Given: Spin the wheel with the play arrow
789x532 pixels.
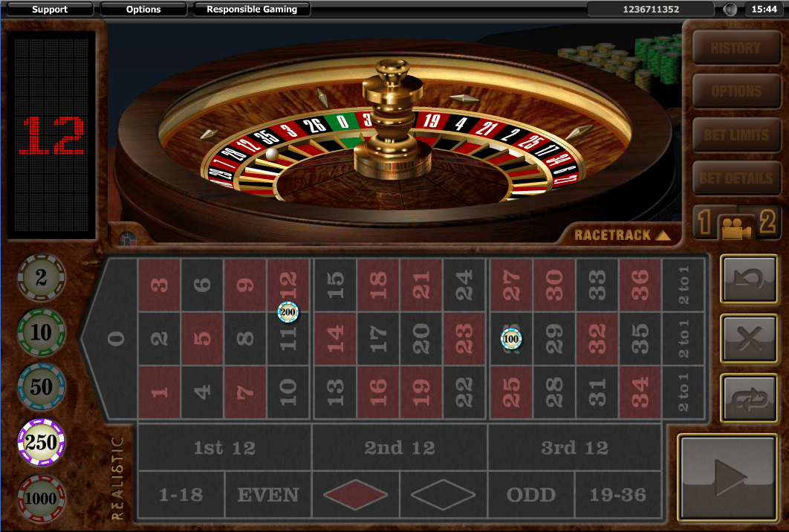Looking at the screenshot, I should (x=728, y=477).
